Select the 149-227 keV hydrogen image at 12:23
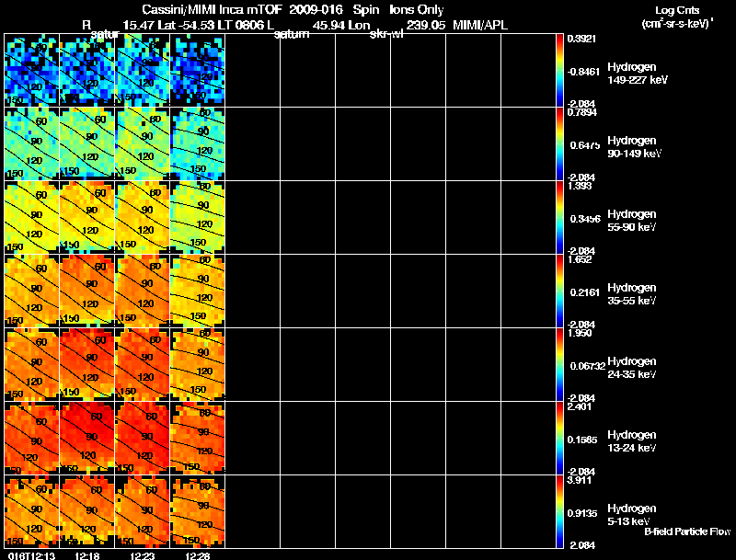The height and width of the screenshot is (560, 736). pyautogui.click(x=143, y=71)
